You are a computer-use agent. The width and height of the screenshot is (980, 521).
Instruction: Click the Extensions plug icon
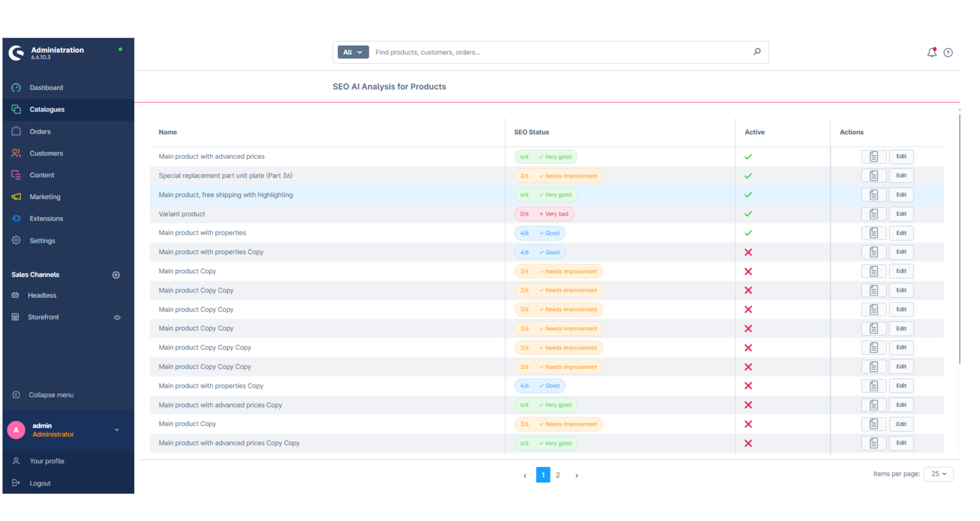(16, 218)
